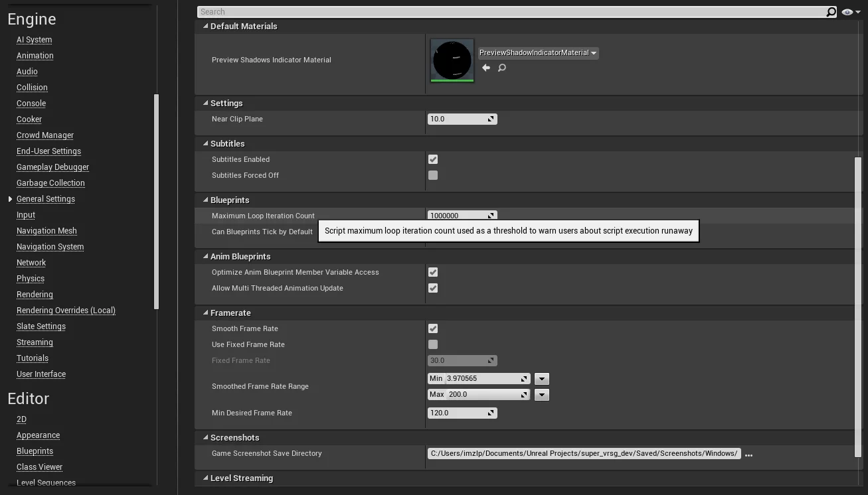The image size is (868, 495).
Task: Collapse the Framerate section
Action: tap(206, 313)
